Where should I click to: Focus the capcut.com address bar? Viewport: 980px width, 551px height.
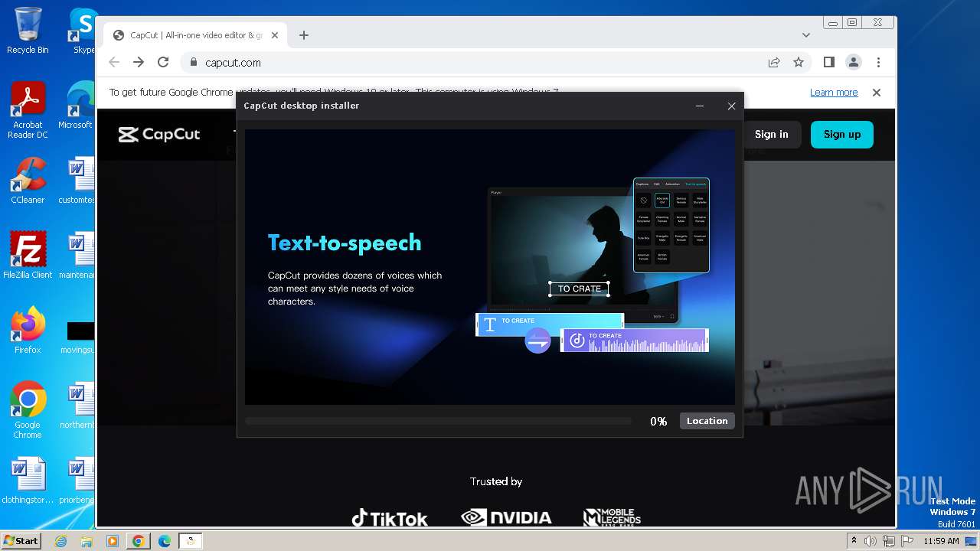[475, 63]
